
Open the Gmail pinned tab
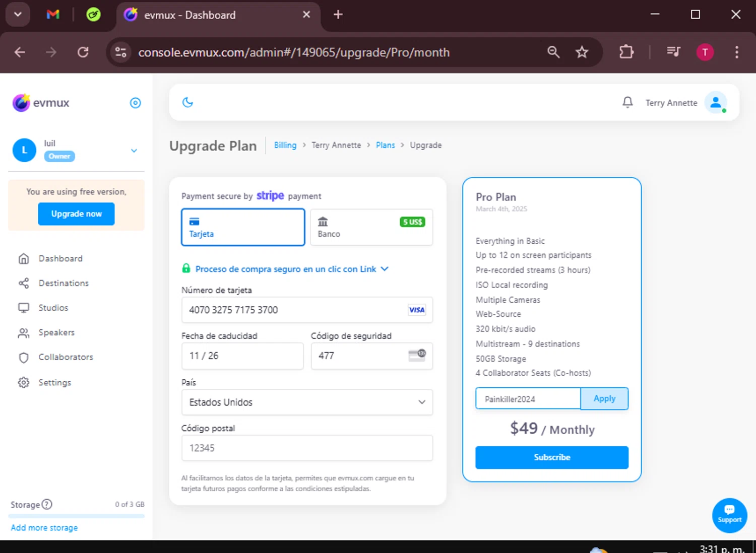pos(53,15)
